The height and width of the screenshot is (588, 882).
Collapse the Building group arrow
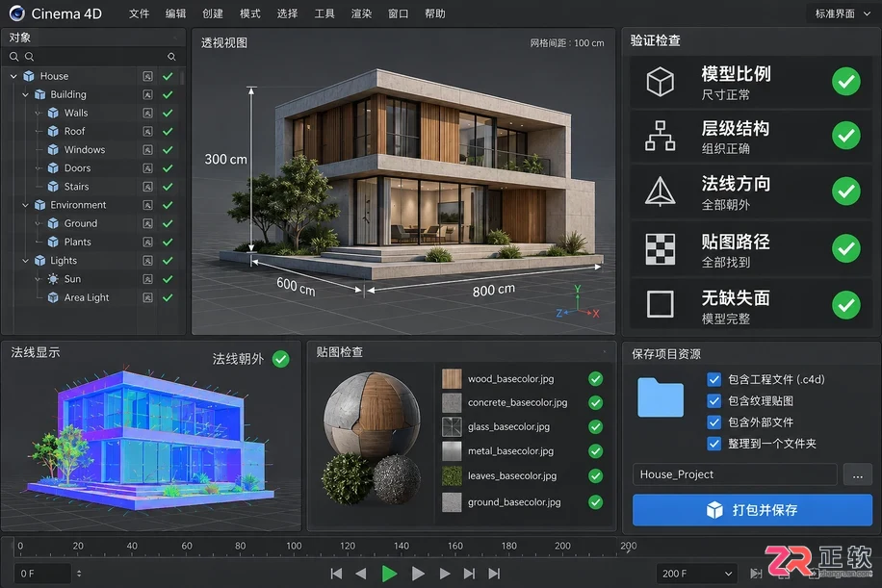click(25, 94)
